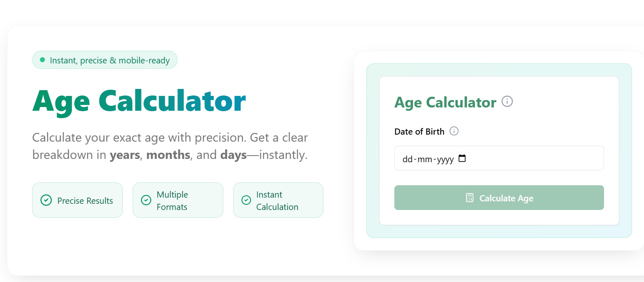Click the bold word "months" in description
This screenshot has width=644, height=282.
tap(168, 156)
